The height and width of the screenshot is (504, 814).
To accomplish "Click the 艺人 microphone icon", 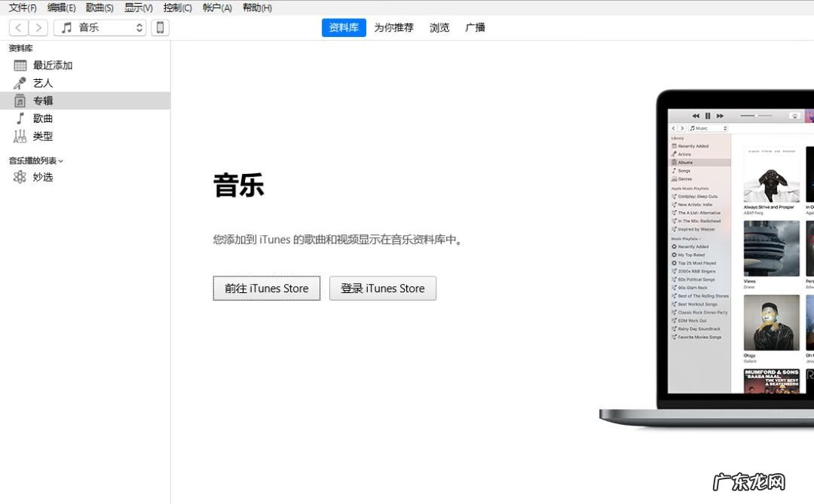I will pos(20,83).
